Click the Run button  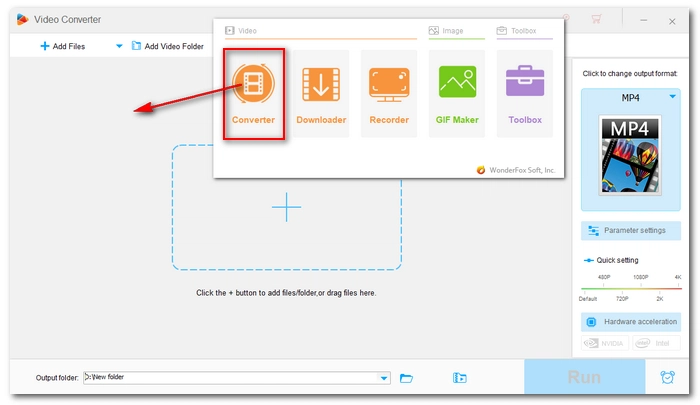coord(584,377)
